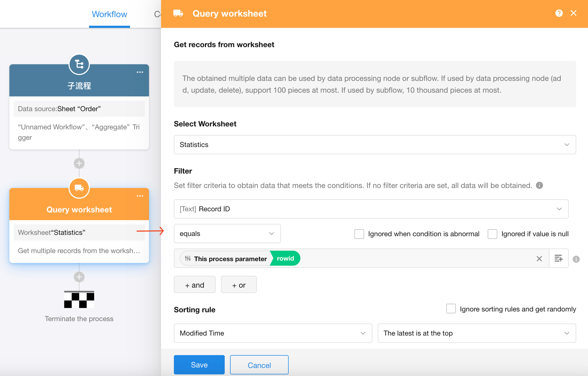The height and width of the screenshot is (376, 588).
Task: Switch to the Workflow tab
Action: (x=109, y=14)
